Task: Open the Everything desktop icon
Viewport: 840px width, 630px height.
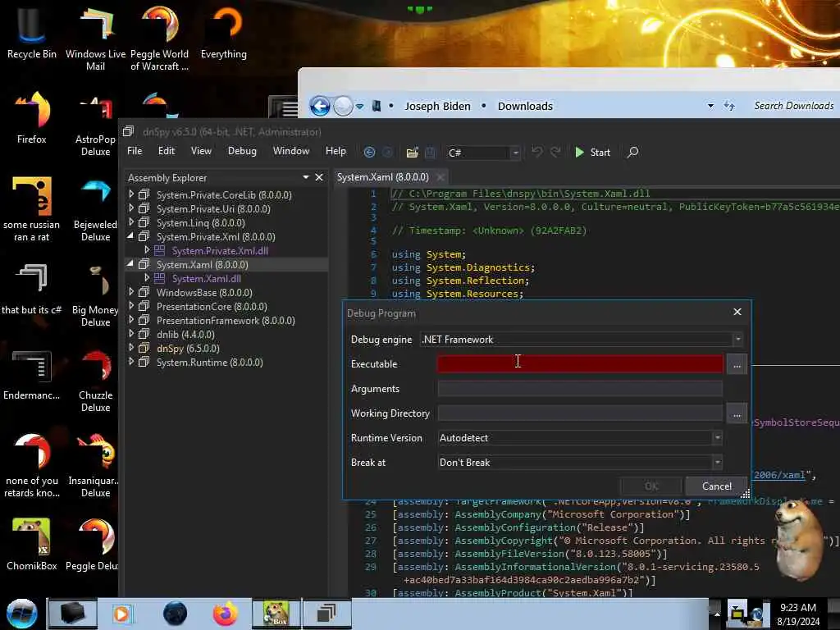Action: (x=224, y=33)
